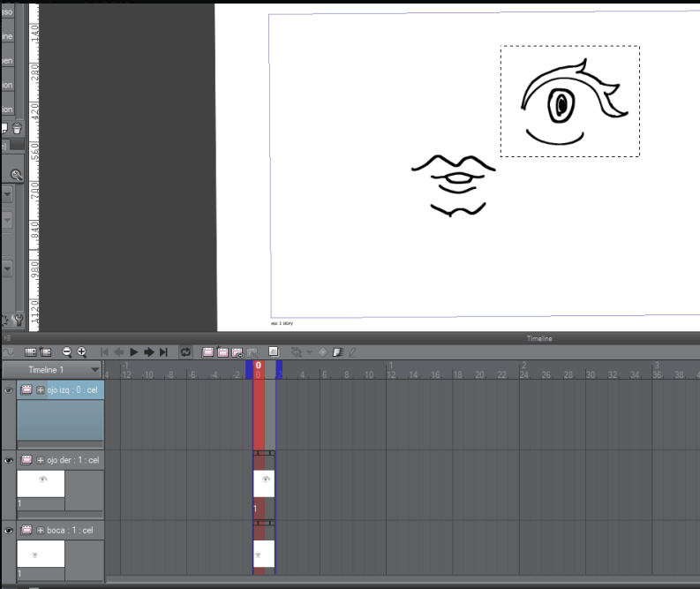700x589 pixels.
Task: Click frame 24 on the timeline ruler
Action: [524, 375]
